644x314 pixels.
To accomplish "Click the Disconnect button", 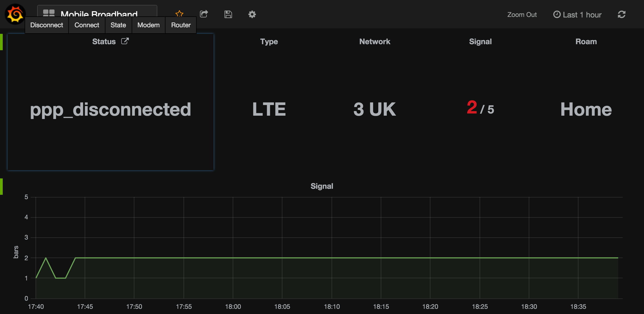I will [47, 25].
